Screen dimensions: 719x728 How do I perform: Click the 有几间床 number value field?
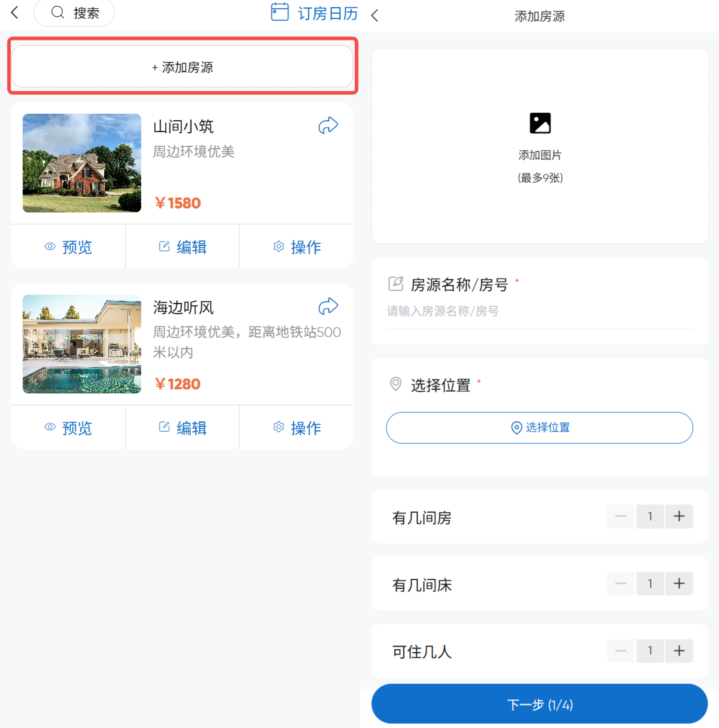pyautogui.click(x=650, y=584)
